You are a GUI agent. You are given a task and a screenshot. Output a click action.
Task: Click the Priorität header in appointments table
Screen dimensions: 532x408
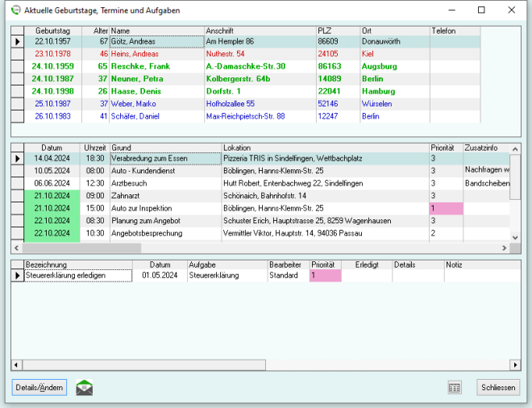[443, 148]
